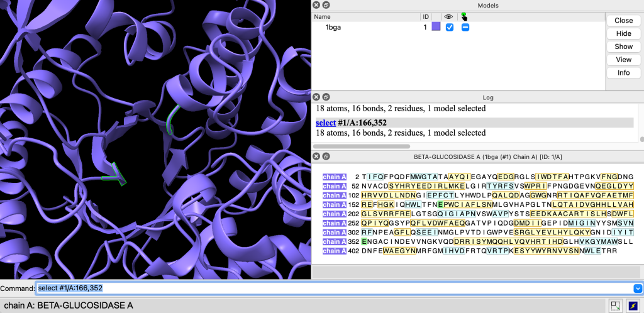Select the 1bga model row
Viewport: 644px width, 313px height.
[x=458, y=28]
